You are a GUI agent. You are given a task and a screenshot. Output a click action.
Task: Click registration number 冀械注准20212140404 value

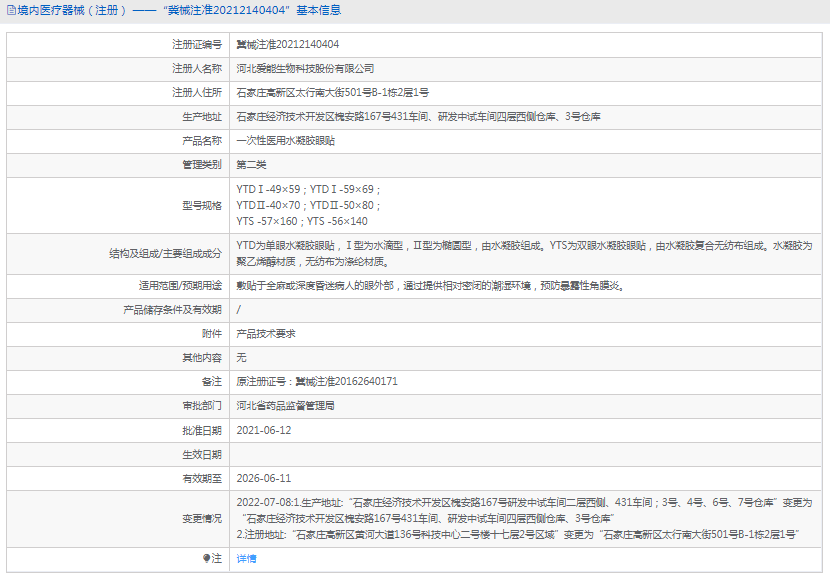(x=287, y=45)
